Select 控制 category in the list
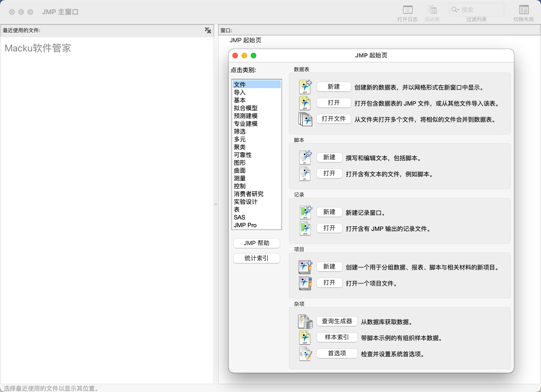The image size is (541, 392). tap(257, 186)
